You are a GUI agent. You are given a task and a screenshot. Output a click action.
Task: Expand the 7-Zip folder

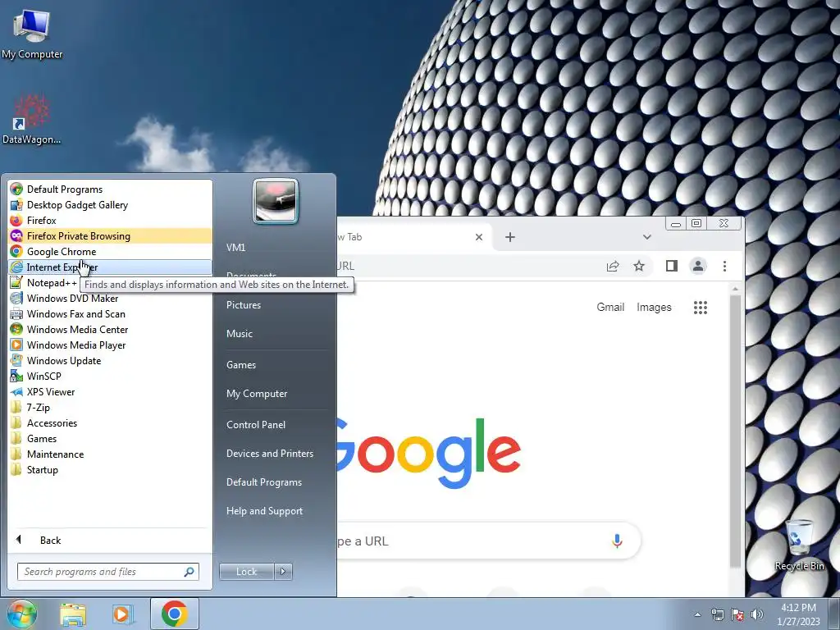(110, 407)
